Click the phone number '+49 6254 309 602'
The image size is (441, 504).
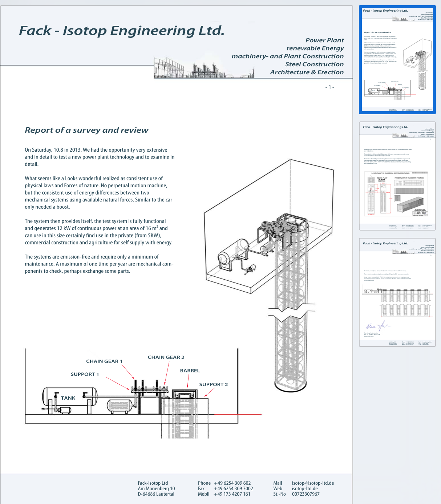point(232,483)
